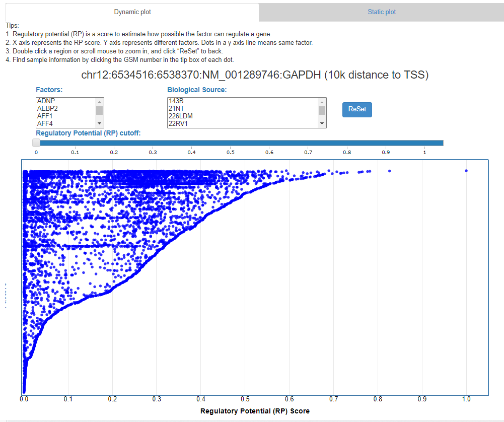This screenshot has width=504, height=422.
Task: Select 143B in Biological Source list
Action: pyautogui.click(x=242, y=101)
